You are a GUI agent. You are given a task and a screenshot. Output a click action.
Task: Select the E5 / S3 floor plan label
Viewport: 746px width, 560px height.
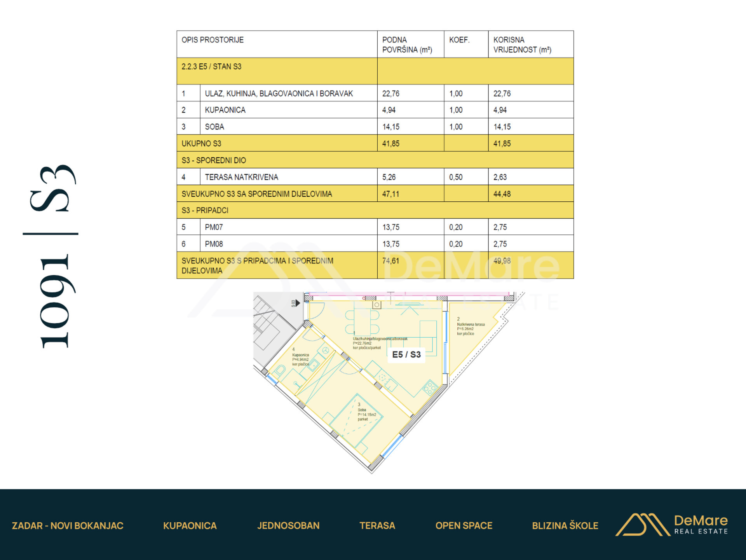[x=406, y=354]
